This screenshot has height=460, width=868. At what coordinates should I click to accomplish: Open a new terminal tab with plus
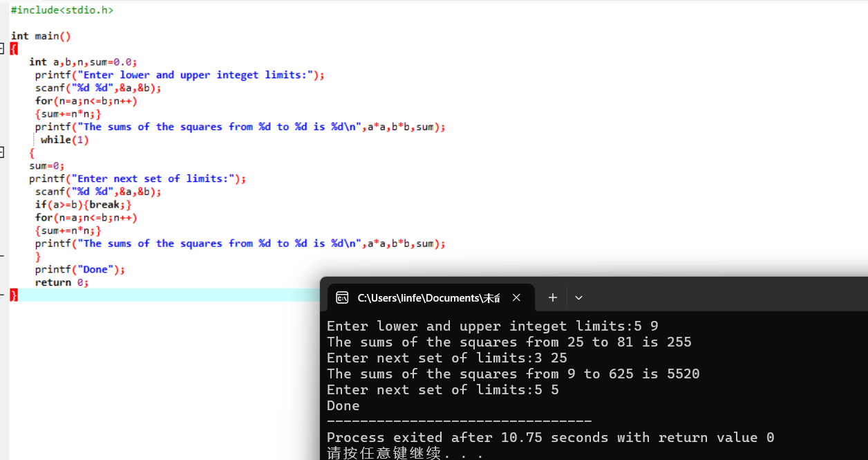[553, 297]
